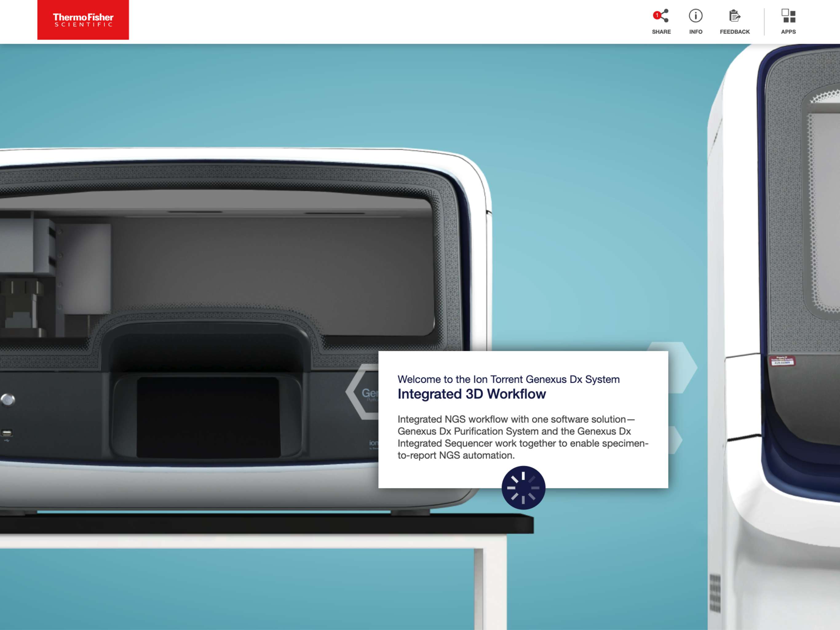Click the USB port on the instrument front
The width and height of the screenshot is (840, 630).
click(x=7, y=433)
